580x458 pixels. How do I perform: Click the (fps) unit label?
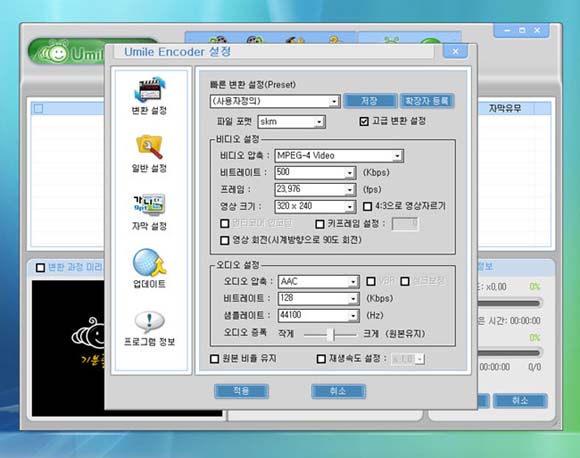pyautogui.click(x=372, y=189)
